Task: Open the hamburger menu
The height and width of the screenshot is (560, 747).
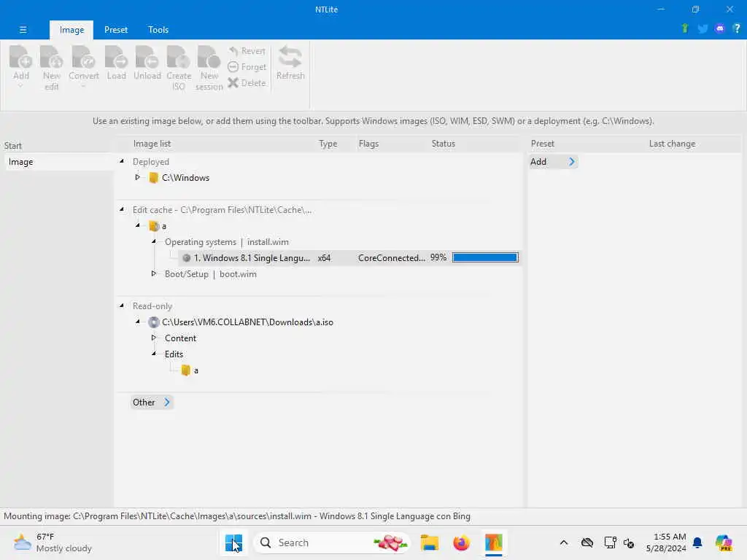Action: click(x=23, y=29)
